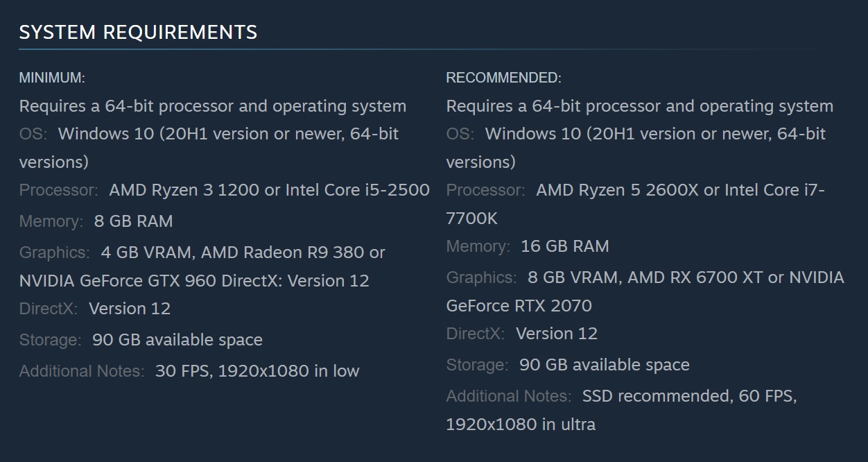Click the 8 GB RAM memory entry
This screenshot has height=462, width=868.
133,221
